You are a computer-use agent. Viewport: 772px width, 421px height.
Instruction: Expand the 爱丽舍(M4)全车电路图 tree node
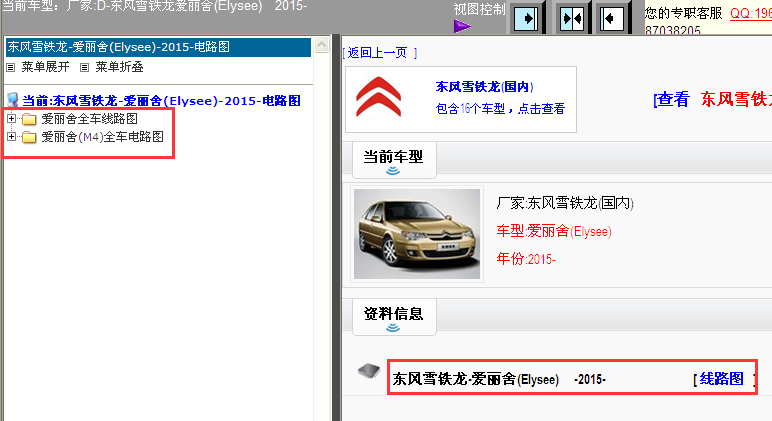tap(11, 136)
